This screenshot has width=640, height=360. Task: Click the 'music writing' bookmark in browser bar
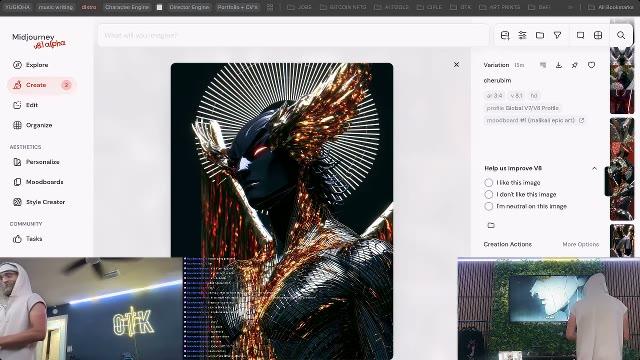point(56,7)
